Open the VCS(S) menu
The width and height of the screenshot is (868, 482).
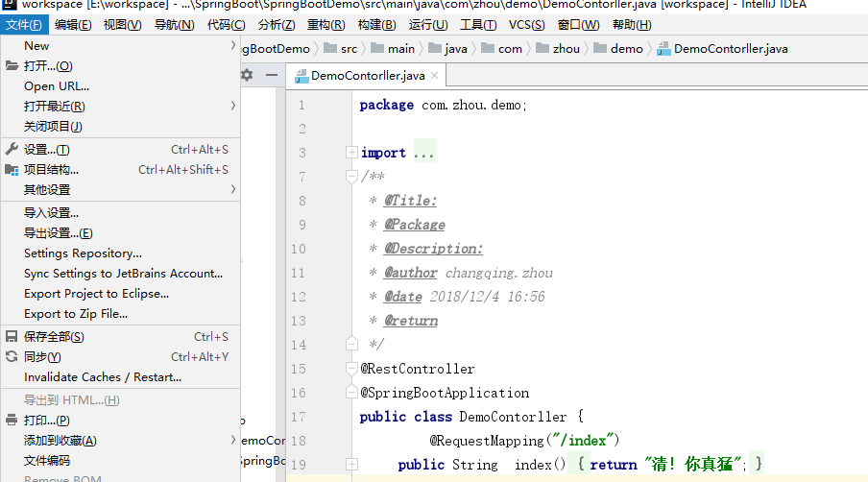[526, 25]
